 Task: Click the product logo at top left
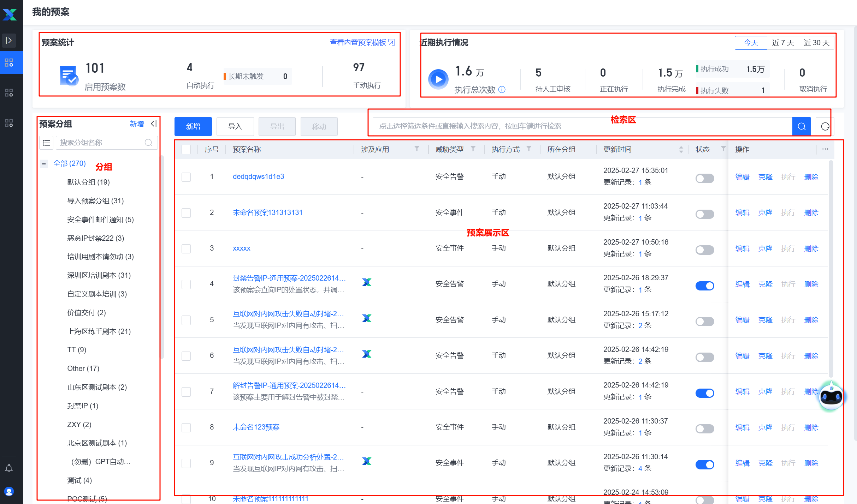(x=10, y=14)
